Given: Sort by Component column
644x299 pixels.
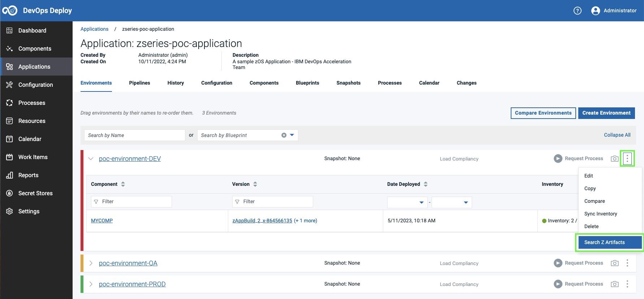Looking at the screenshot, I should tap(123, 184).
